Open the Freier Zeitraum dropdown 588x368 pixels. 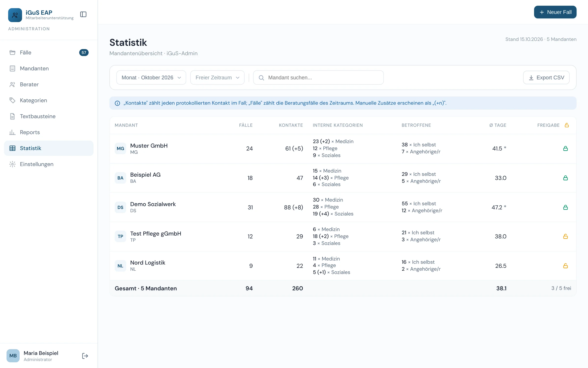[x=217, y=78]
